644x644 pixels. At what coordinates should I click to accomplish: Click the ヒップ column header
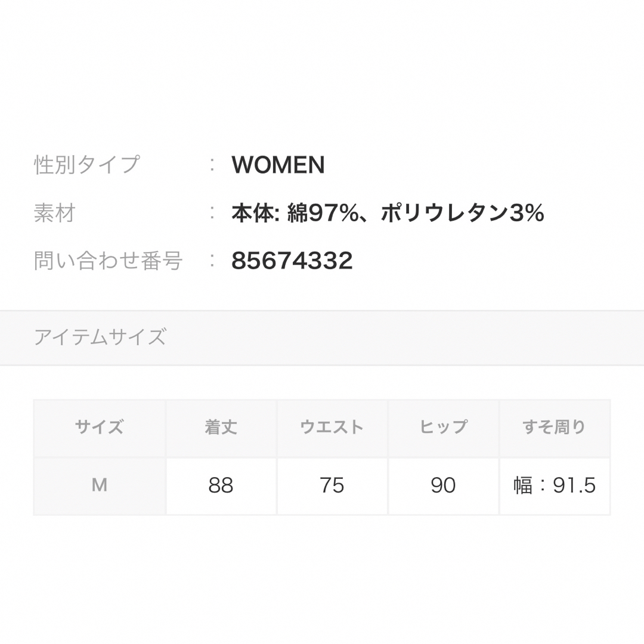443,427
